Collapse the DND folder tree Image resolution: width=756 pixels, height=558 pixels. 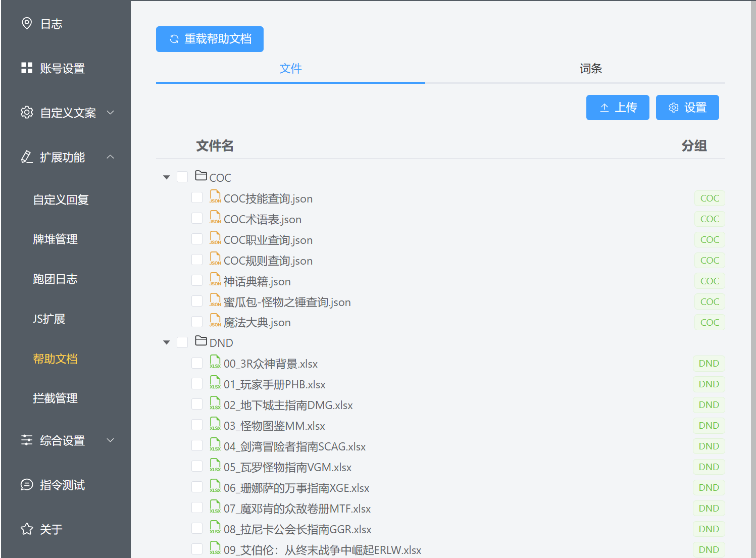pos(166,342)
